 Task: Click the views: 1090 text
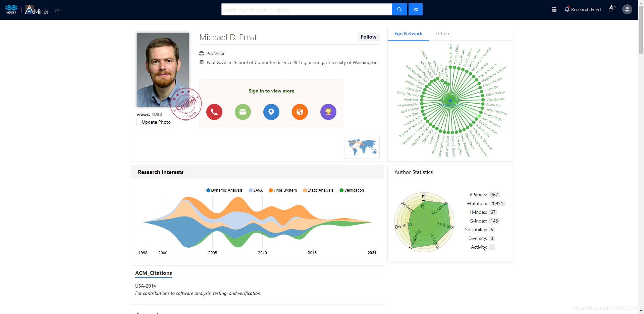(x=149, y=114)
